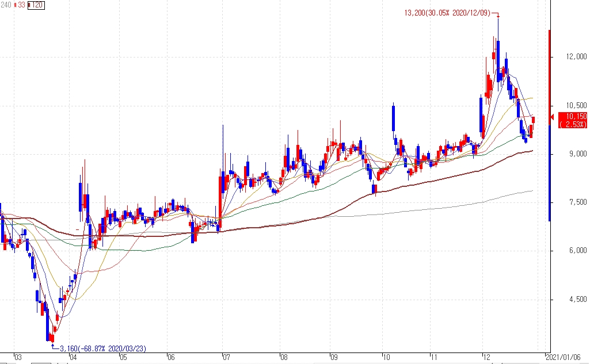Click the 12 month label on time axis
Image resolution: width=590 pixels, height=364 pixels.
tap(486, 357)
